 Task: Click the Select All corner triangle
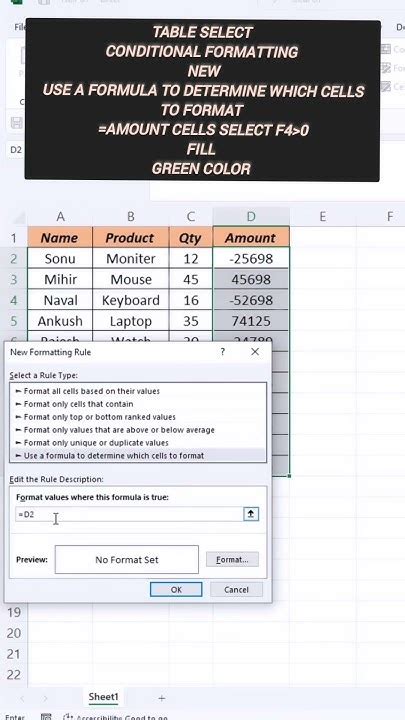point(17,217)
